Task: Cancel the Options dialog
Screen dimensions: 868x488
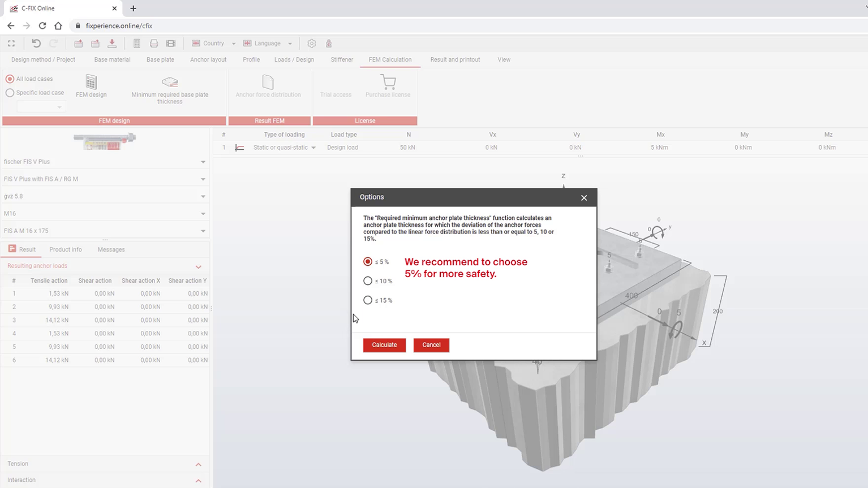Action: [431, 345]
